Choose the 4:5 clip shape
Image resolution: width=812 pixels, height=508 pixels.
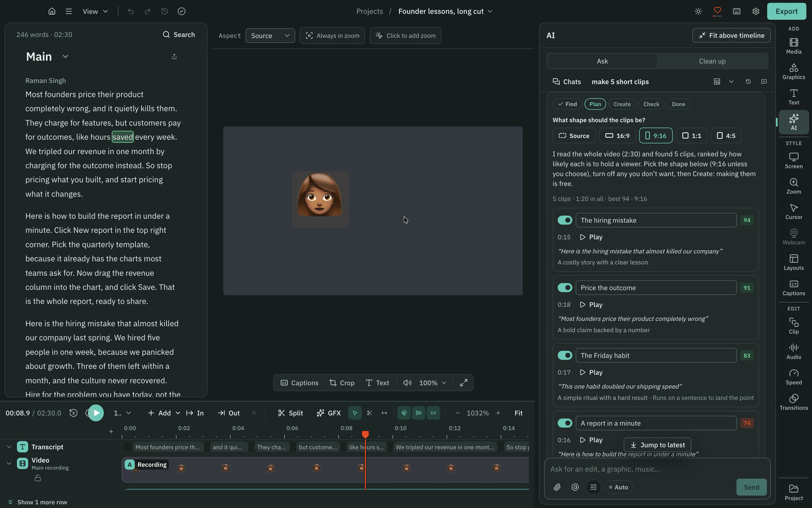726,136
